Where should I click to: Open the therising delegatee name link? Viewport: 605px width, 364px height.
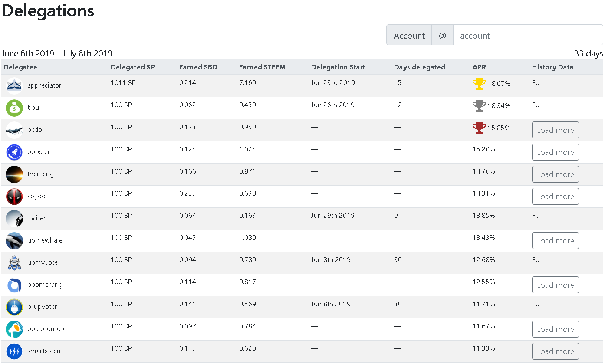click(40, 174)
